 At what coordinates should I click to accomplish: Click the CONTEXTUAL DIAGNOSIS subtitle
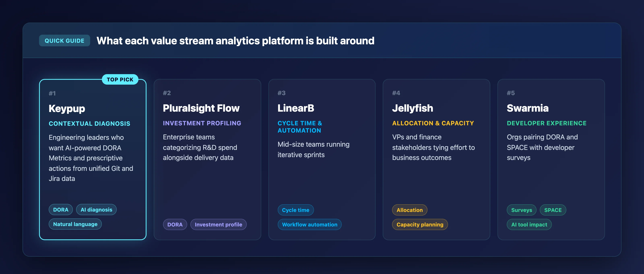tap(90, 124)
